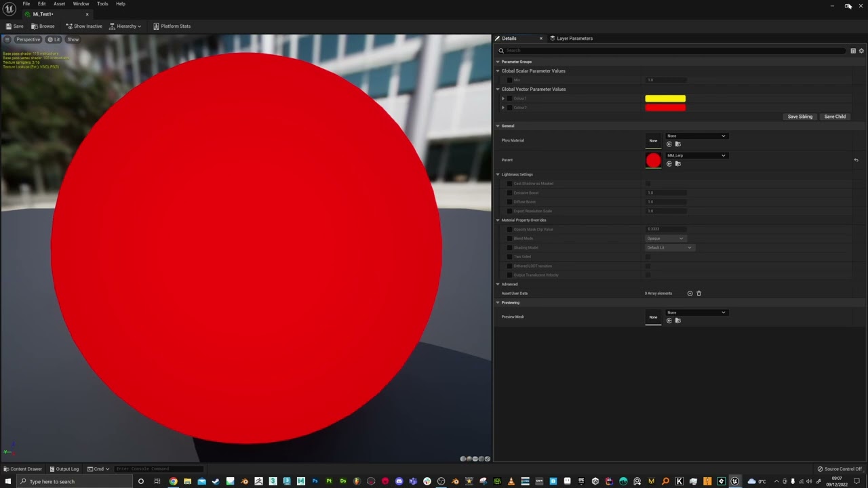Open the viewport hamburger options menu
The height and width of the screenshot is (488, 868).
7,39
